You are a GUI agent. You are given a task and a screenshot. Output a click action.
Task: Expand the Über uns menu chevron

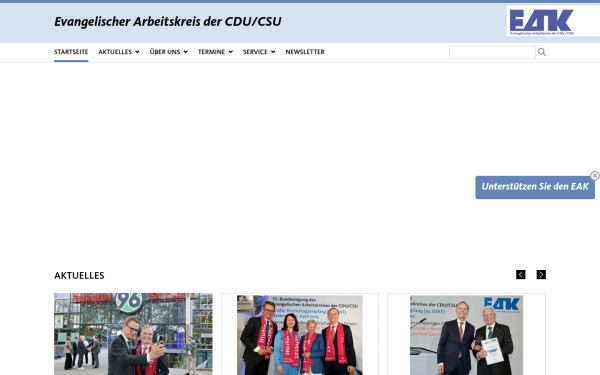[186, 52]
